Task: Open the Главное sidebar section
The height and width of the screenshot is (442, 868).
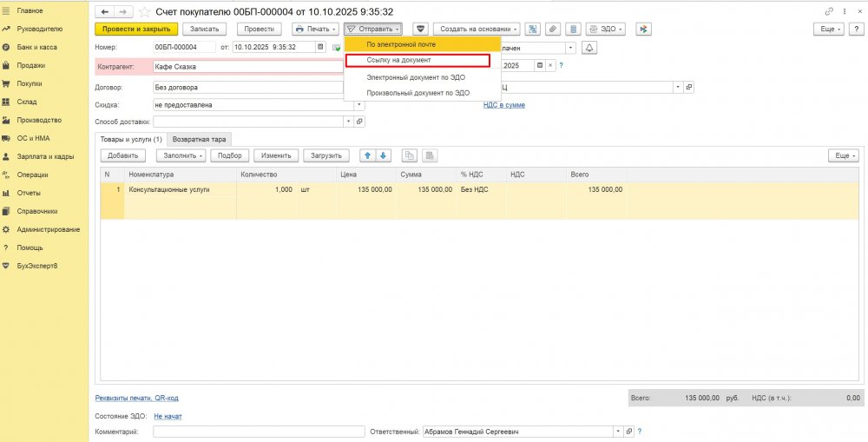Action: click(x=30, y=10)
